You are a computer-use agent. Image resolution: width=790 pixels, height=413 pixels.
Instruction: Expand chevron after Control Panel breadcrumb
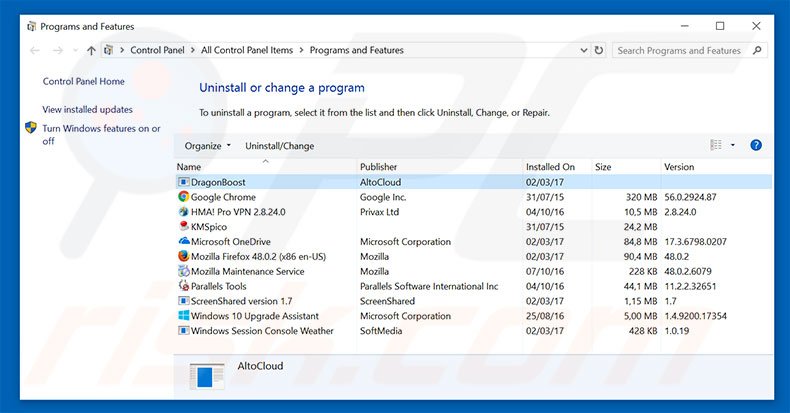tap(193, 50)
